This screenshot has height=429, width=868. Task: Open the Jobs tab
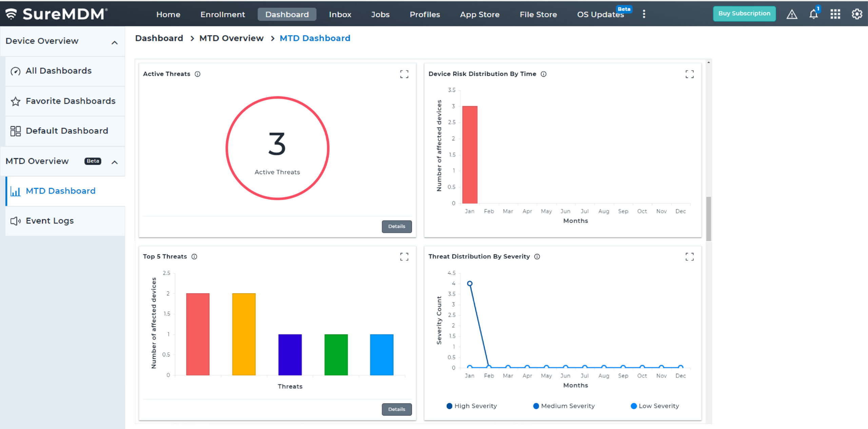point(380,14)
